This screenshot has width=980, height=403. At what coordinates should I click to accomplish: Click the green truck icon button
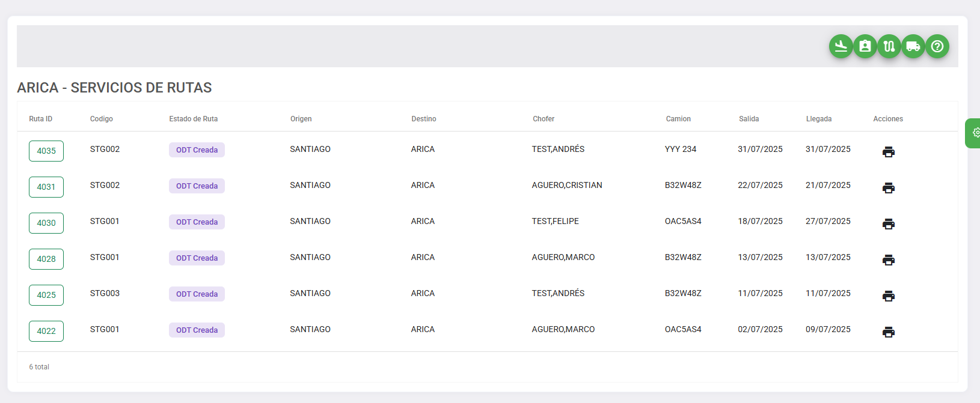[913, 46]
